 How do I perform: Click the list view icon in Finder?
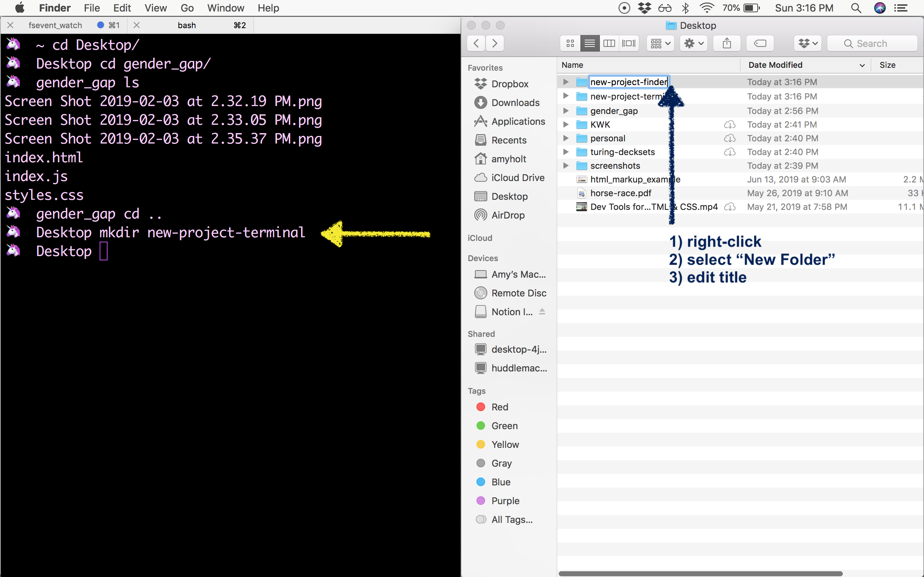pos(589,43)
